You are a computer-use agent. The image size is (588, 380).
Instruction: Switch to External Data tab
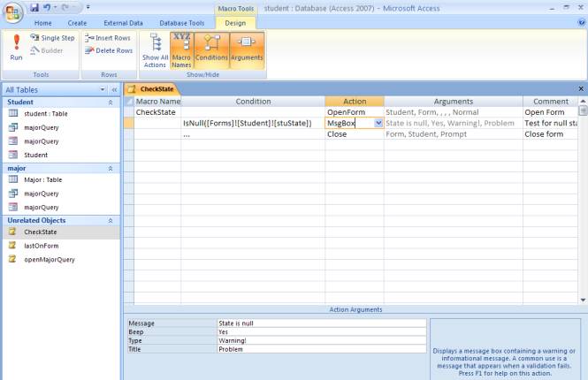124,23
